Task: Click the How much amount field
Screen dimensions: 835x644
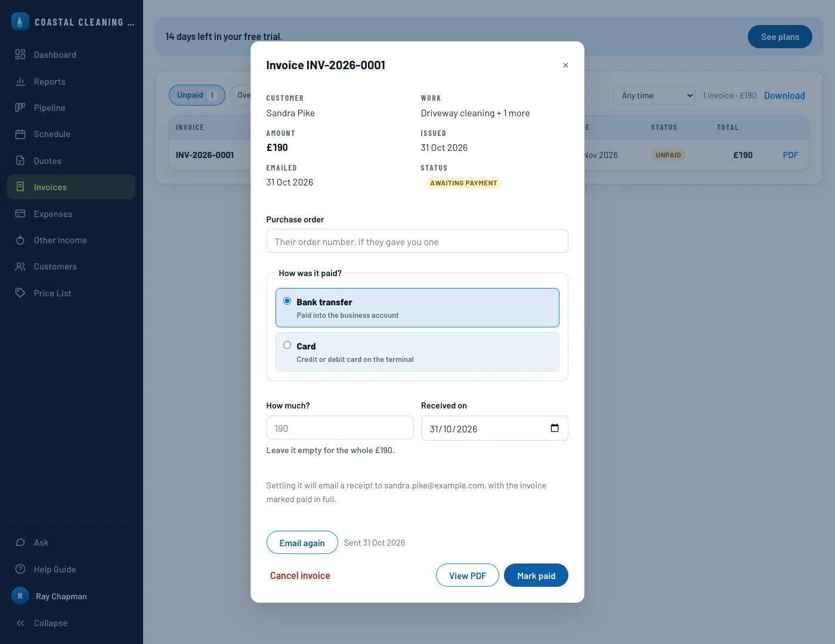Action: pos(340,428)
